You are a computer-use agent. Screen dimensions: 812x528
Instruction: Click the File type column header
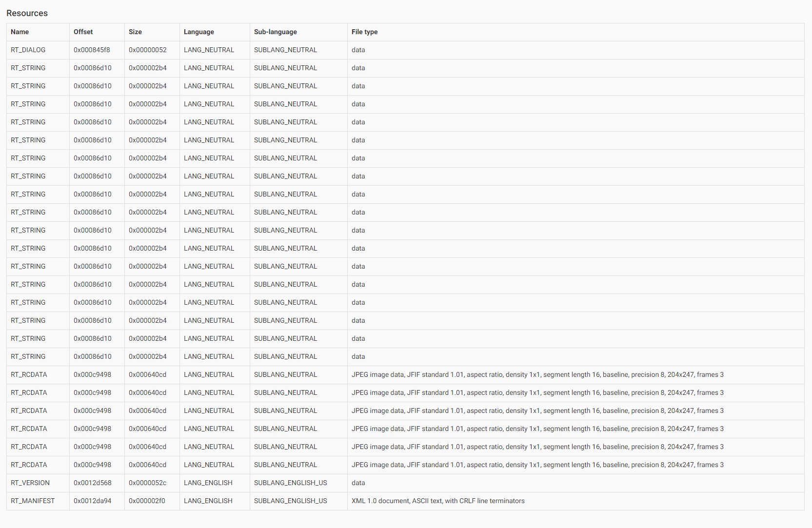[x=364, y=32]
